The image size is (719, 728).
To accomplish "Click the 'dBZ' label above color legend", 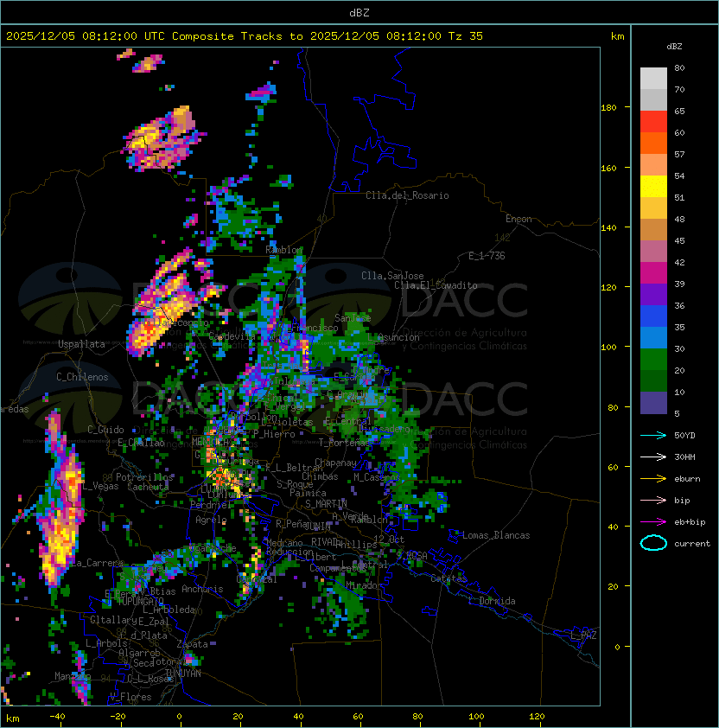I will point(674,47).
